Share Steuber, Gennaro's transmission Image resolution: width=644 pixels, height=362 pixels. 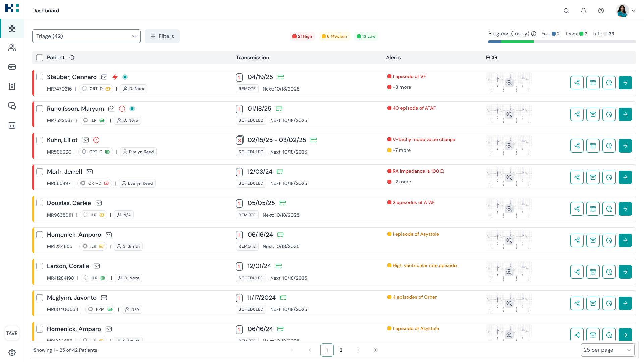point(577,83)
